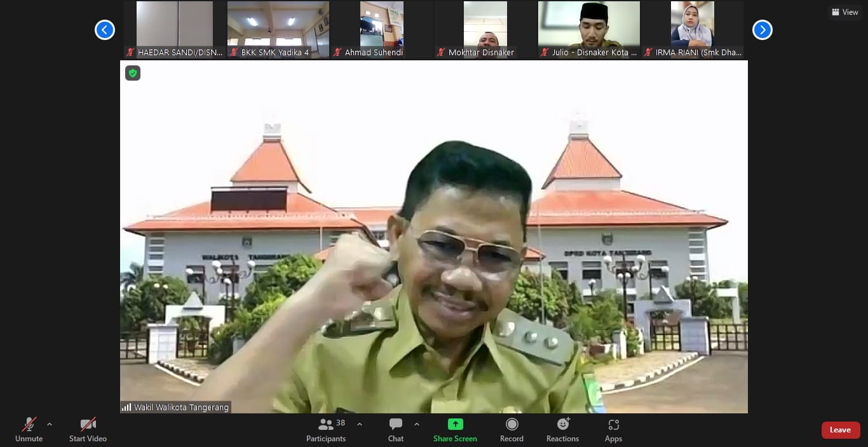Expand audio options arrow beside Unmute
The image size is (868, 447).
(50, 424)
